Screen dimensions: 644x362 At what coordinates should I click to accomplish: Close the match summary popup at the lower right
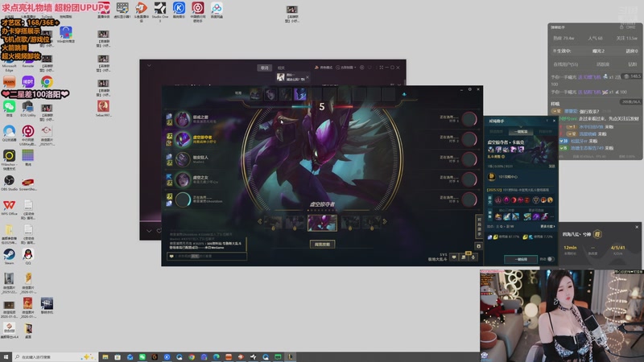coord(637,227)
